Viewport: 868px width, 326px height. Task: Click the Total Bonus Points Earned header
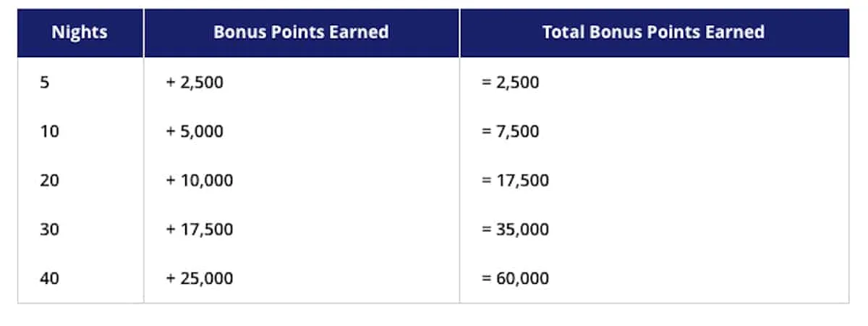tap(655, 33)
